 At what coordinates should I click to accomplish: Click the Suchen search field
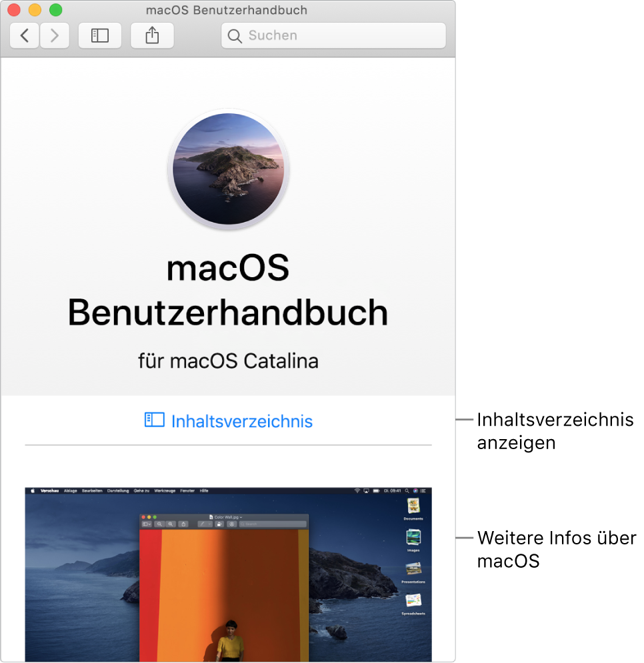[333, 35]
